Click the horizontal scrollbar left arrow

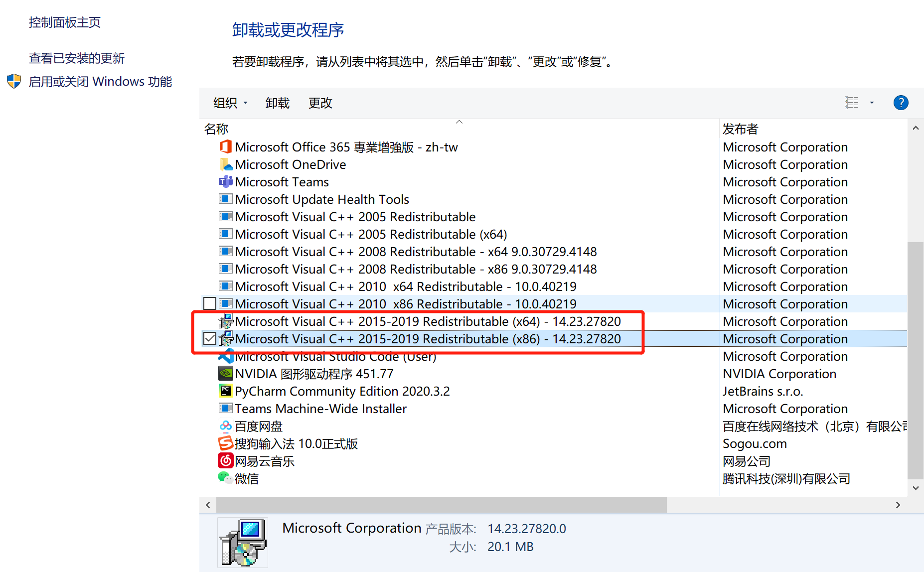click(x=208, y=505)
